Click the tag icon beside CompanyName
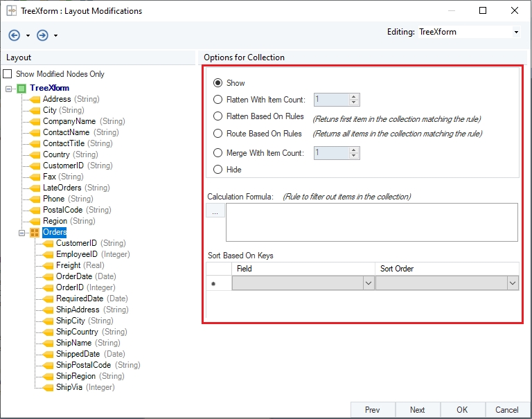 pyautogui.click(x=35, y=121)
